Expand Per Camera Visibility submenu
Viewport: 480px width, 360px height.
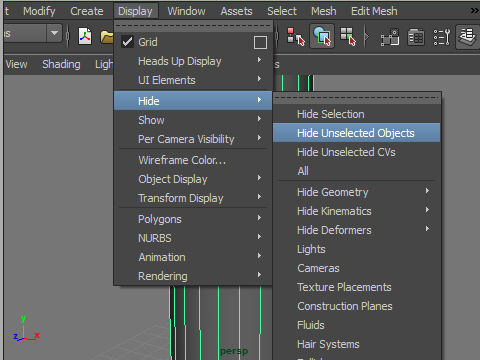click(x=193, y=139)
